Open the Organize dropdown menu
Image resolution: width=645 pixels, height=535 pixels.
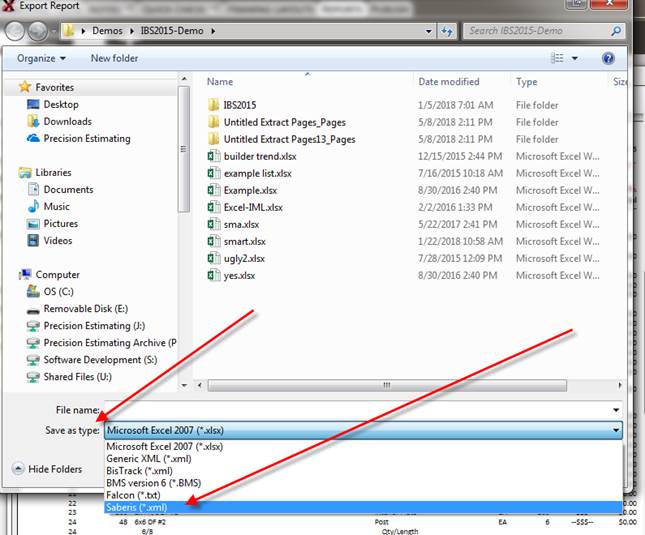[x=41, y=59]
